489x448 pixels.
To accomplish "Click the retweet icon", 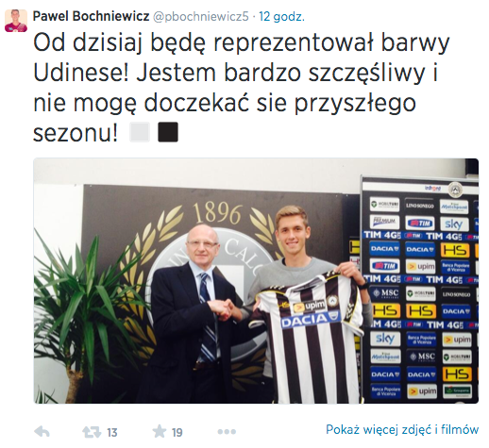I will 92,432.
